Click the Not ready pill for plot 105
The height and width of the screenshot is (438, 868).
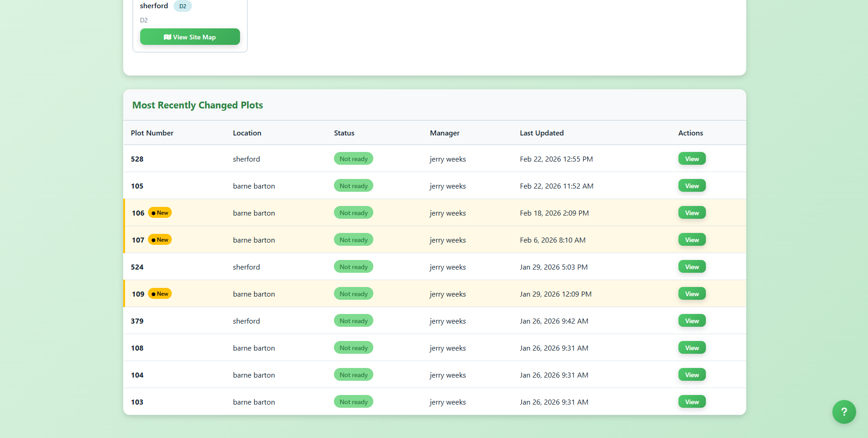click(353, 185)
